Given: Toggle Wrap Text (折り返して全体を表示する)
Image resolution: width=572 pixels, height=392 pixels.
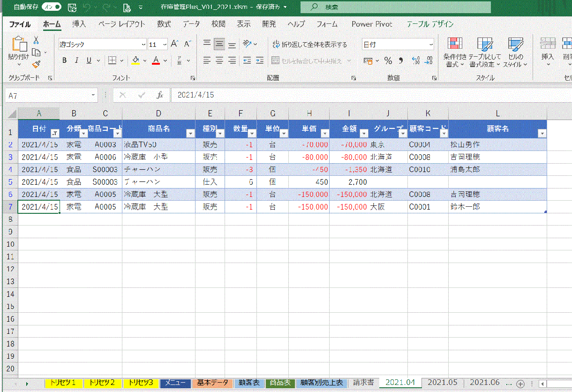Looking at the screenshot, I should coord(310,45).
